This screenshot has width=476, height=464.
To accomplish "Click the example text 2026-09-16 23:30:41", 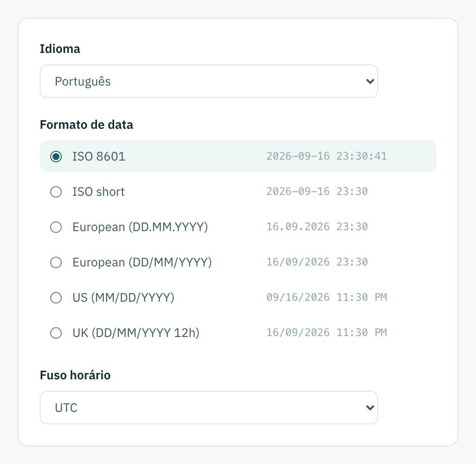I will (x=327, y=156).
